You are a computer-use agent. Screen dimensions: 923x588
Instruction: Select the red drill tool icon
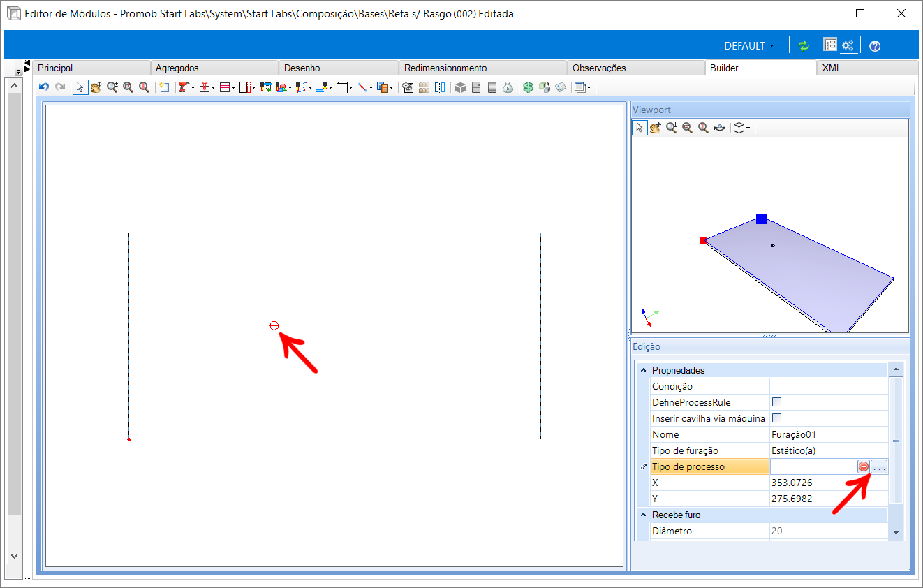(183, 87)
